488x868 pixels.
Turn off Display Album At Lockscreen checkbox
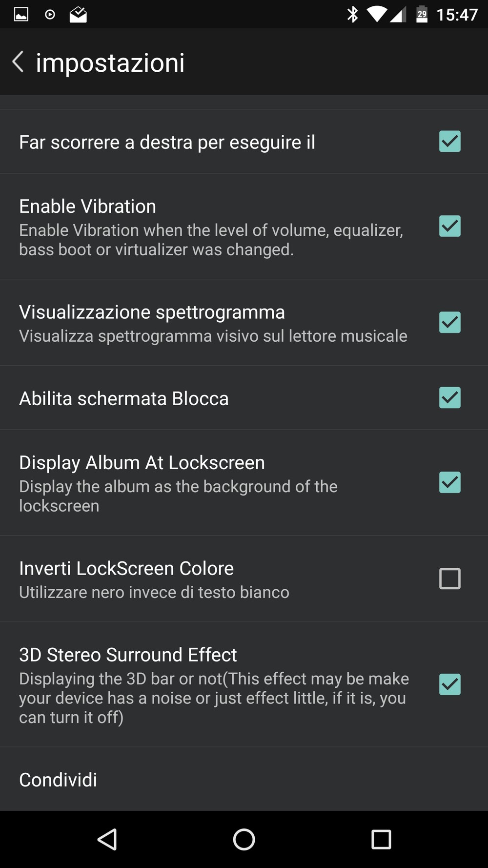449,482
